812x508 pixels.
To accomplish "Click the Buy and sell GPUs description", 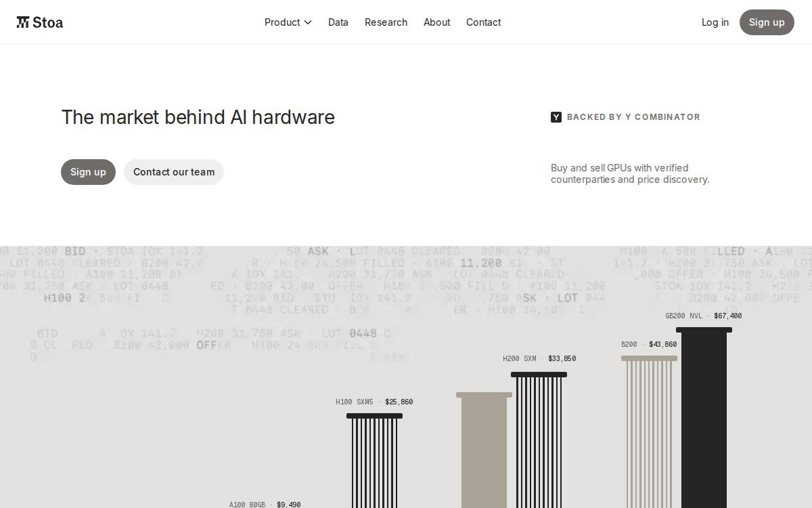I will point(630,173).
